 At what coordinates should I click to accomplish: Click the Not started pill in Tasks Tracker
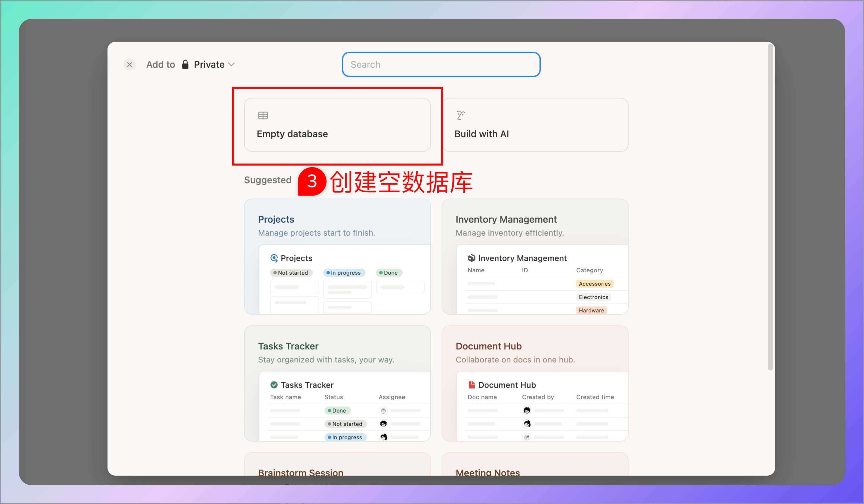point(346,424)
